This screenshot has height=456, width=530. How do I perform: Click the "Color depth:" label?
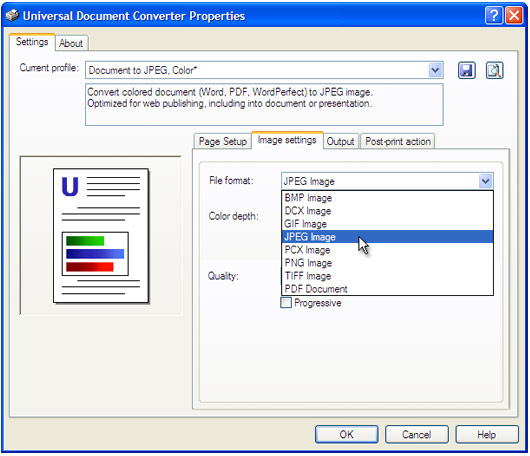point(234,216)
